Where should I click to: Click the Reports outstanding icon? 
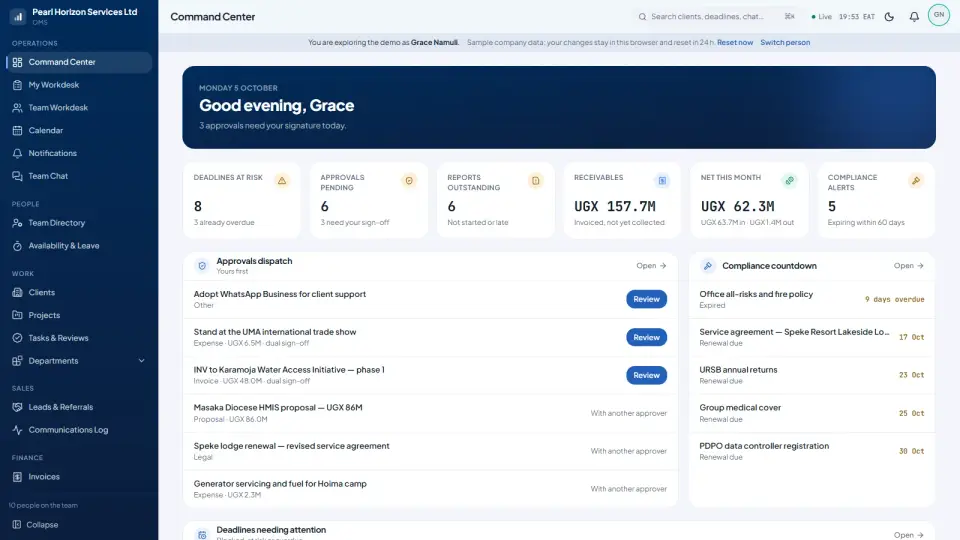tap(536, 181)
